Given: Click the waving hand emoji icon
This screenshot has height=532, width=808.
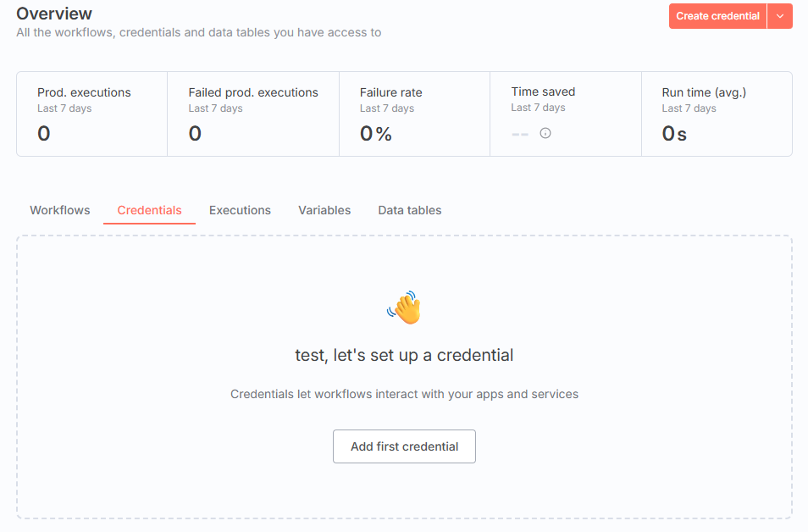Looking at the screenshot, I should 404,308.
